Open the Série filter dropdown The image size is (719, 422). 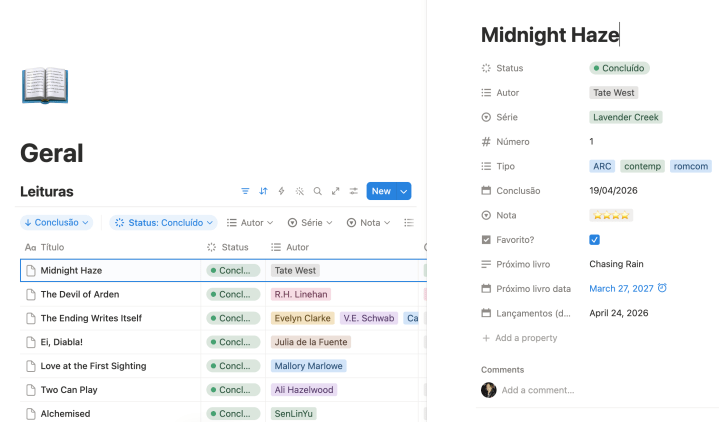(x=311, y=222)
